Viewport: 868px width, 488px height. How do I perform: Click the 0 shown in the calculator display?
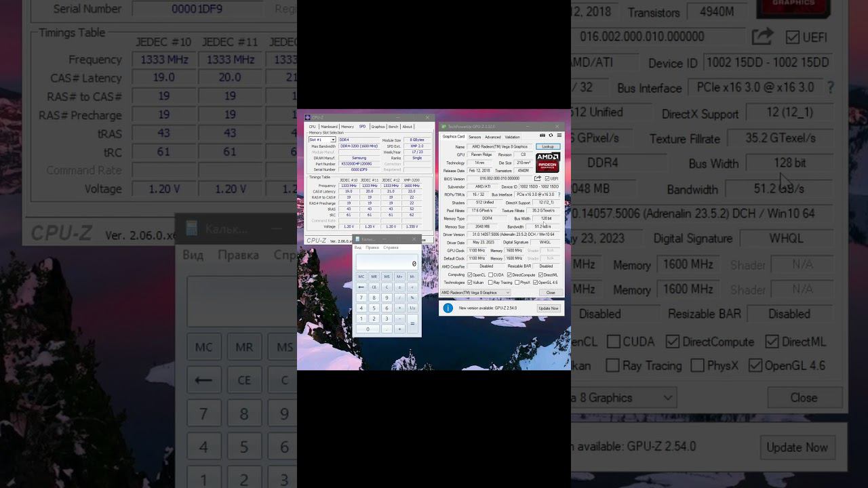pos(414,264)
